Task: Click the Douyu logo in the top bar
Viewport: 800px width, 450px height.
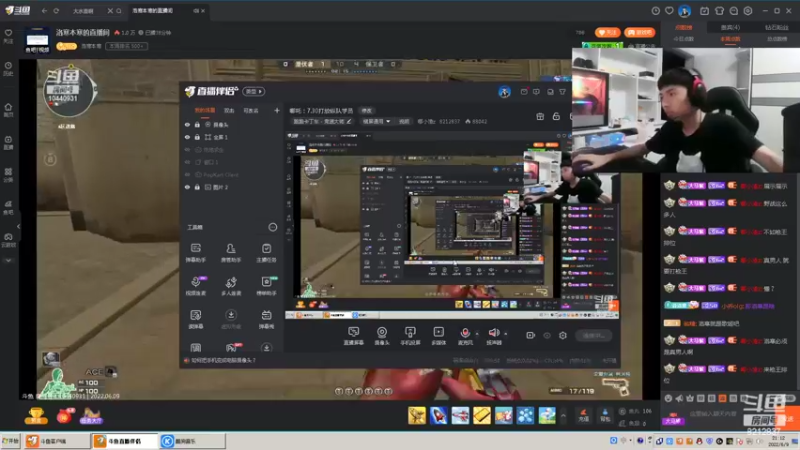Action: [18, 10]
